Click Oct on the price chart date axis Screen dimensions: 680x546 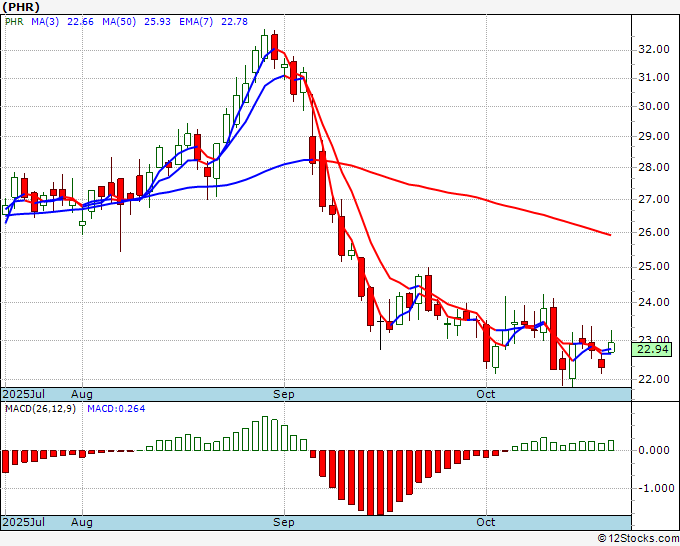click(486, 394)
